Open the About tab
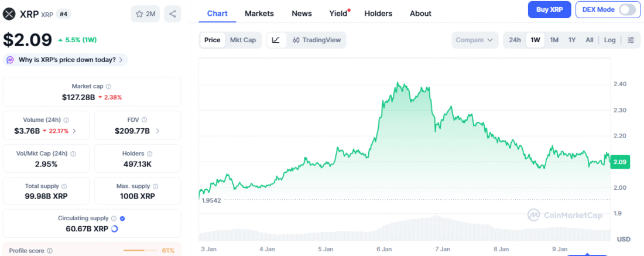The height and width of the screenshot is (256, 644). (420, 13)
